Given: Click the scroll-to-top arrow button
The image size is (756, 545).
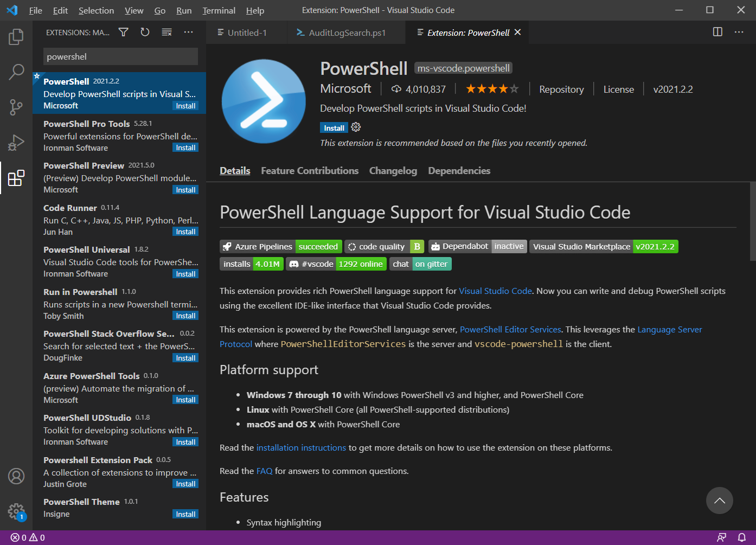Looking at the screenshot, I should point(720,501).
